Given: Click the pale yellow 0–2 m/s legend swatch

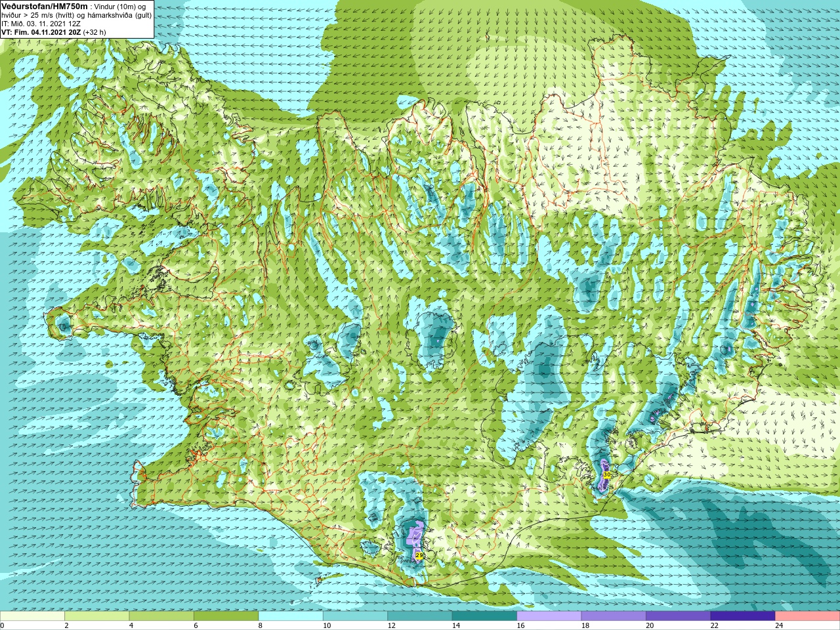Looking at the screenshot, I should tap(32, 616).
